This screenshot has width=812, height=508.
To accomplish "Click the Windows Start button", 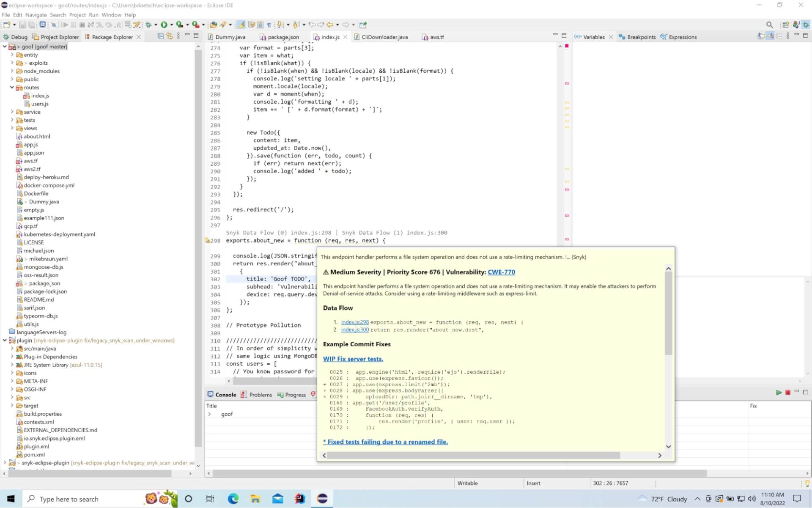I will click(x=11, y=499).
